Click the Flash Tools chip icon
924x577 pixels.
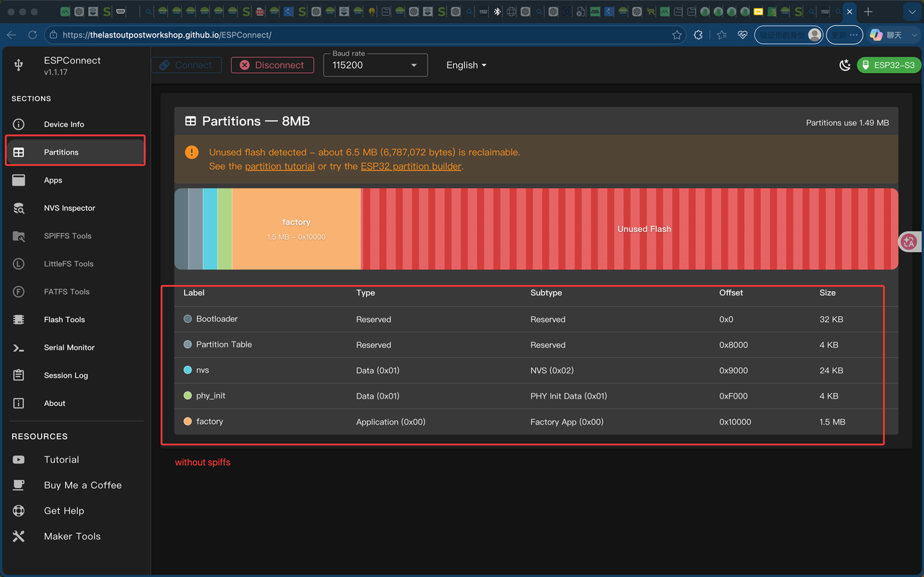click(19, 319)
